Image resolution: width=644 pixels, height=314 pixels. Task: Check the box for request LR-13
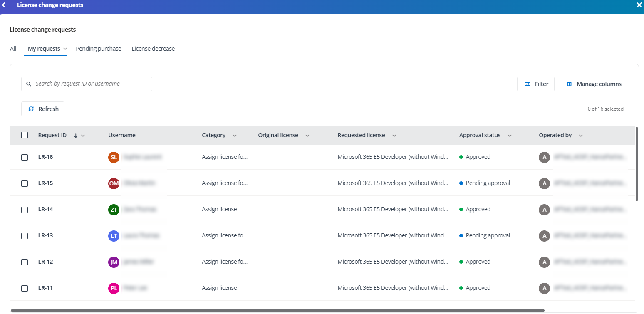[x=25, y=236]
